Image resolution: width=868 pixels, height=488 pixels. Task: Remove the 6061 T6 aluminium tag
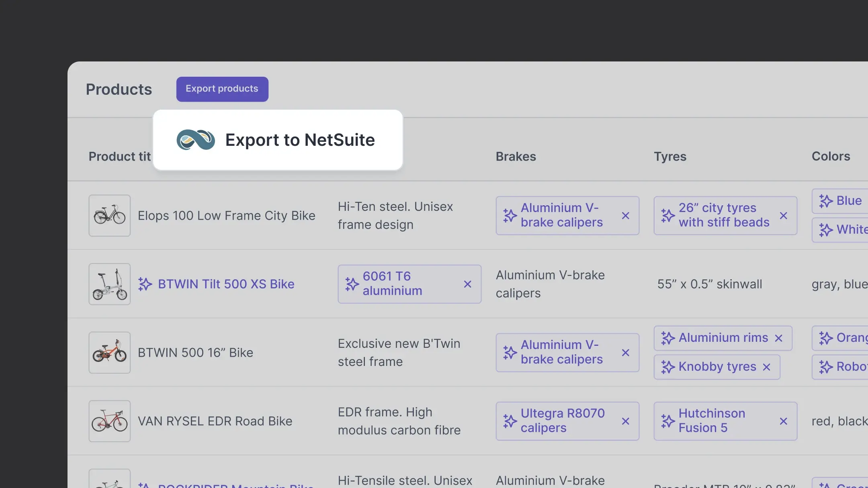pos(467,284)
